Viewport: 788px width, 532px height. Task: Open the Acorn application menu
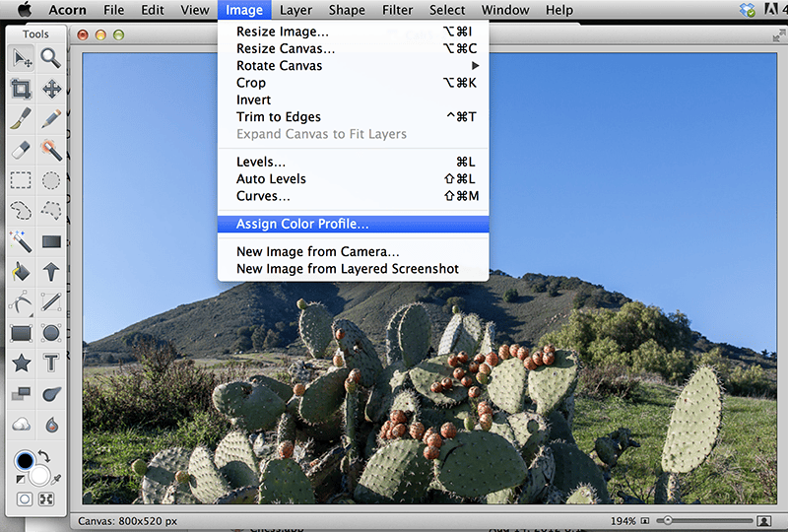[67, 10]
